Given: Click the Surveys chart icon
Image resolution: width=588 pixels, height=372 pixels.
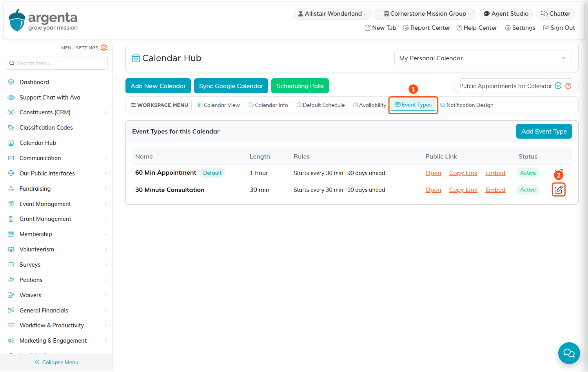Looking at the screenshot, I should click(11, 265).
